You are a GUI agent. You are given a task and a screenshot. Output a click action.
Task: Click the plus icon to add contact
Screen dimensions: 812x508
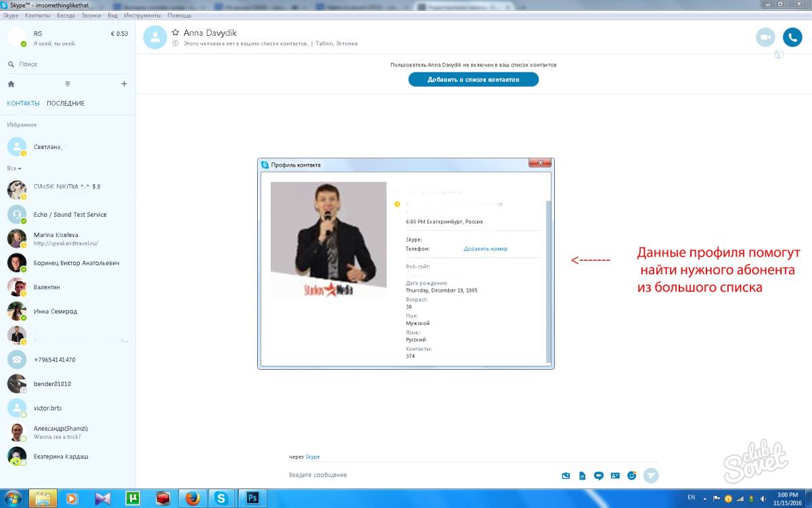[x=124, y=84]
